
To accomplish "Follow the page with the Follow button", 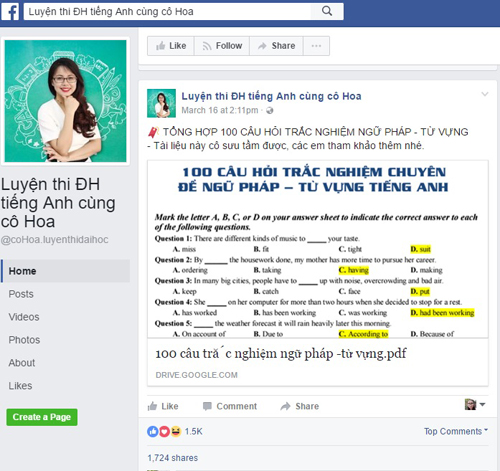I will [x=222, y=46].
